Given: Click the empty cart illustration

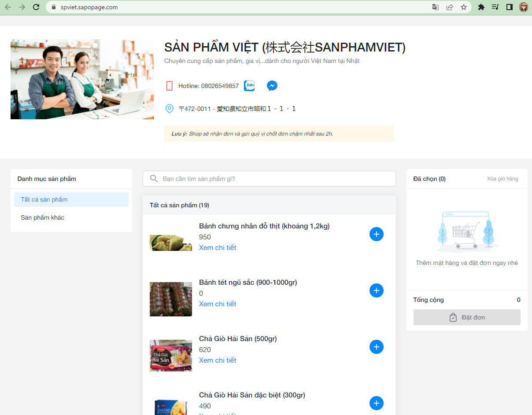Looking at the screenshot, I should coord(467,231).
